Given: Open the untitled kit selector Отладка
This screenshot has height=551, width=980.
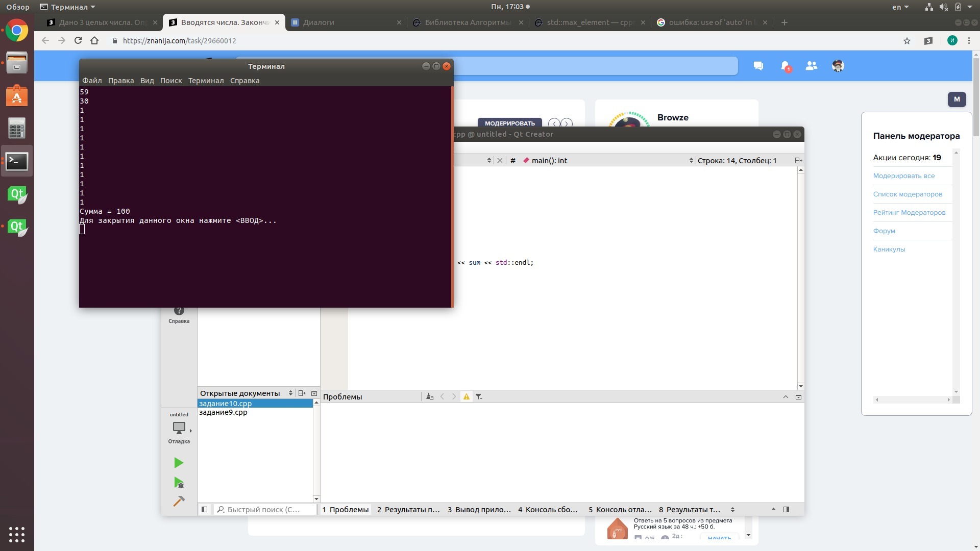Looking at the screenshot, I should coord(179,429).
